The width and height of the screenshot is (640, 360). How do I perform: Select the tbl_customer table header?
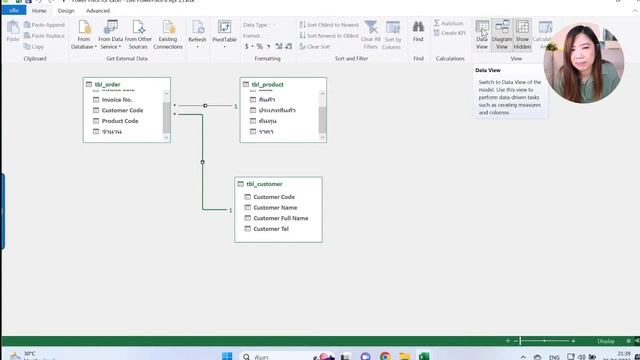(278, 184)
